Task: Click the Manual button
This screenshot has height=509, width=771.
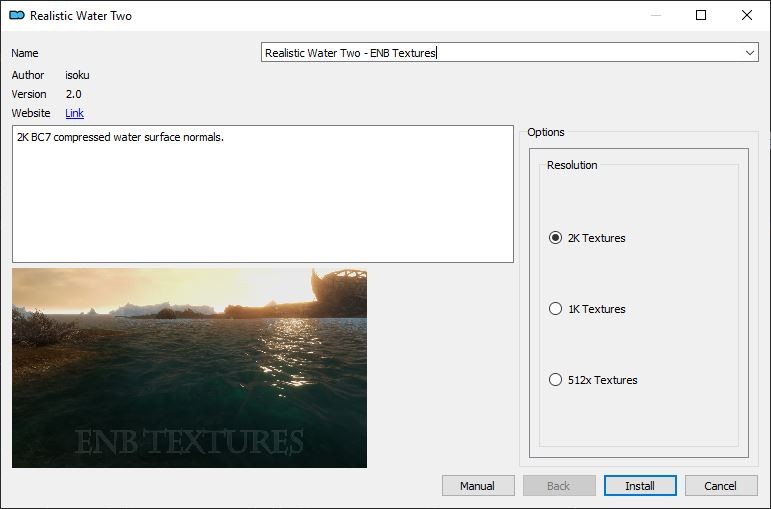Action: 478,486
